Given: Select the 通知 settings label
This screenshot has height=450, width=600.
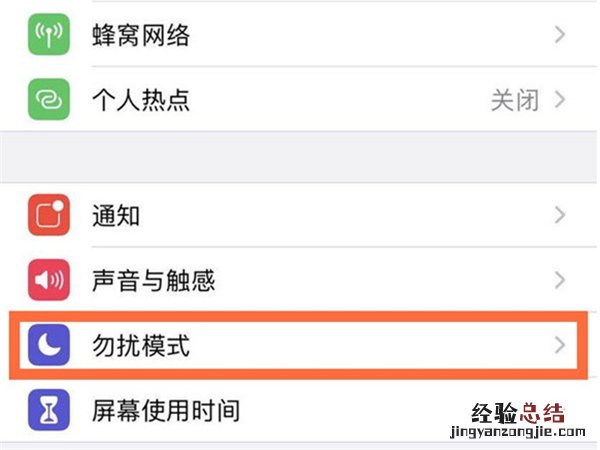Looking at the screenshot, I should pyautogui.click(x=116, y=215).
